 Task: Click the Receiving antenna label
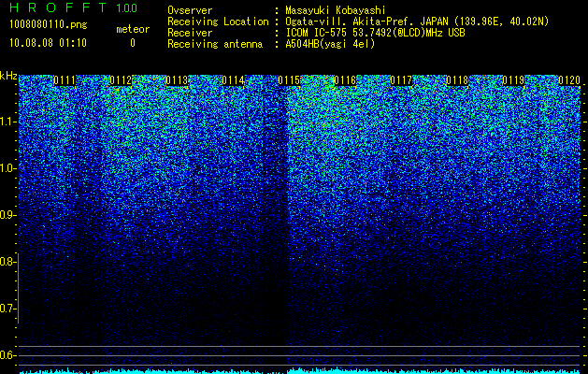(215, 44)
